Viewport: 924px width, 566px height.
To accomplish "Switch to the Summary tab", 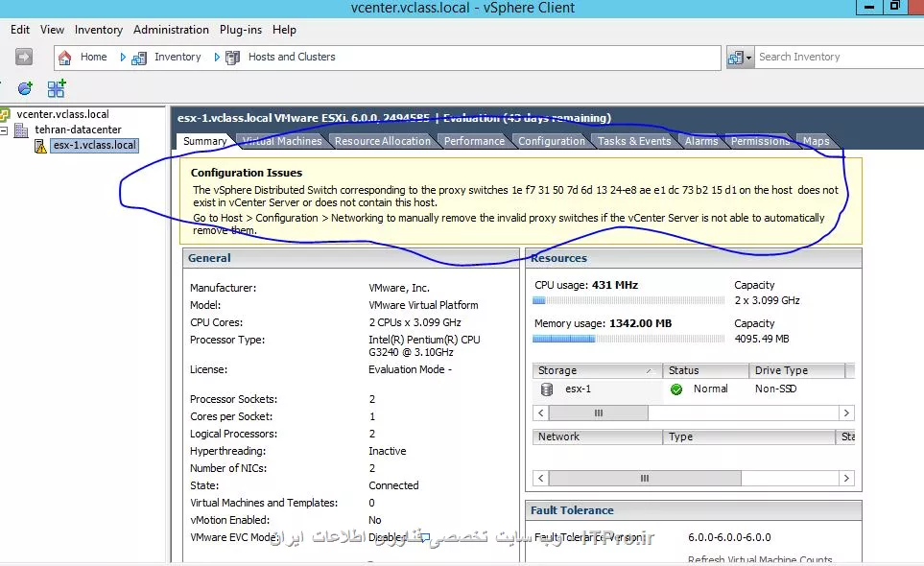I will [204, 141].
